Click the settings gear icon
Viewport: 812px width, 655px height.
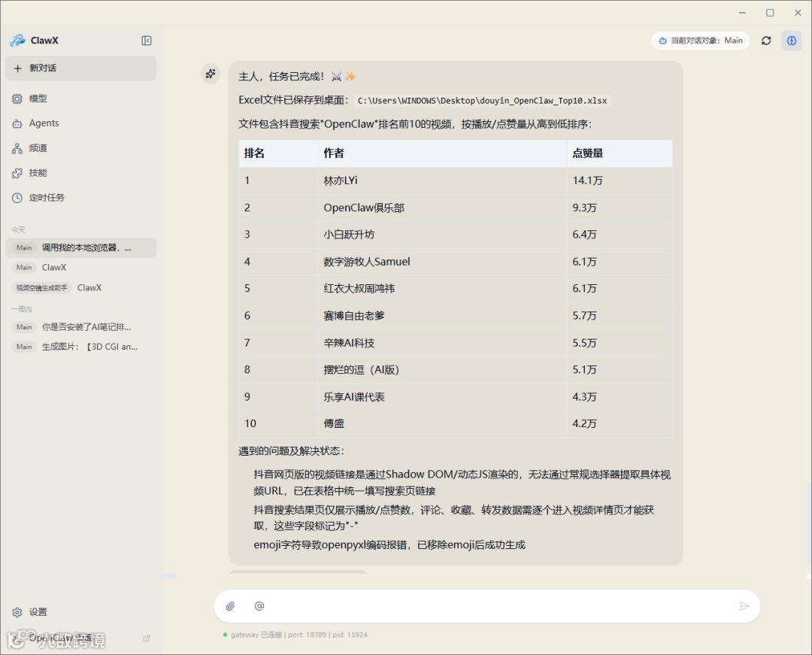(17, 612)
